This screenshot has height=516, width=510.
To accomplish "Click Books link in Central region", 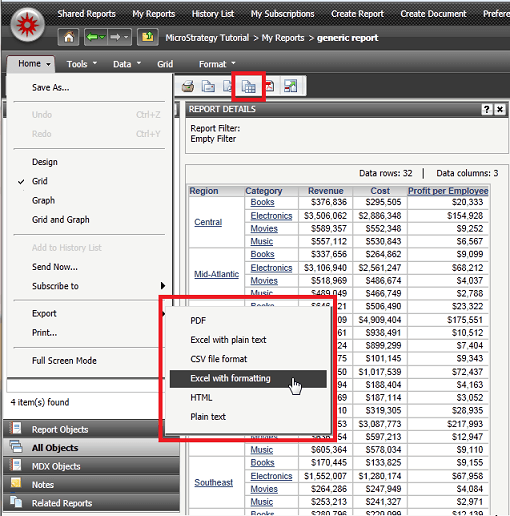I will click(262, 202).
